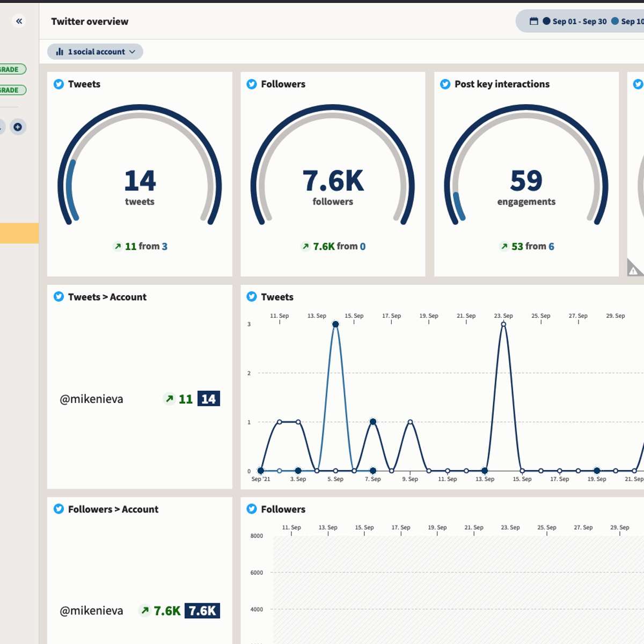The height and width of the screenshot is (644, 644).
Task: Click the Tweets gauge showing 14 tweets
Action: pos(140,185)
